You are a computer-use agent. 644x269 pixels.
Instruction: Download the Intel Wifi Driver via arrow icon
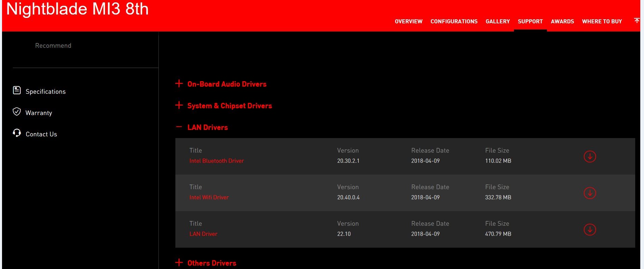pos(590,193)
